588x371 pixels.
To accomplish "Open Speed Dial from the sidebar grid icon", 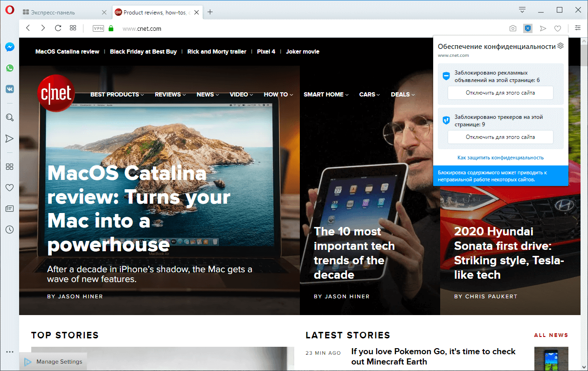I will [x=9, y=166].
